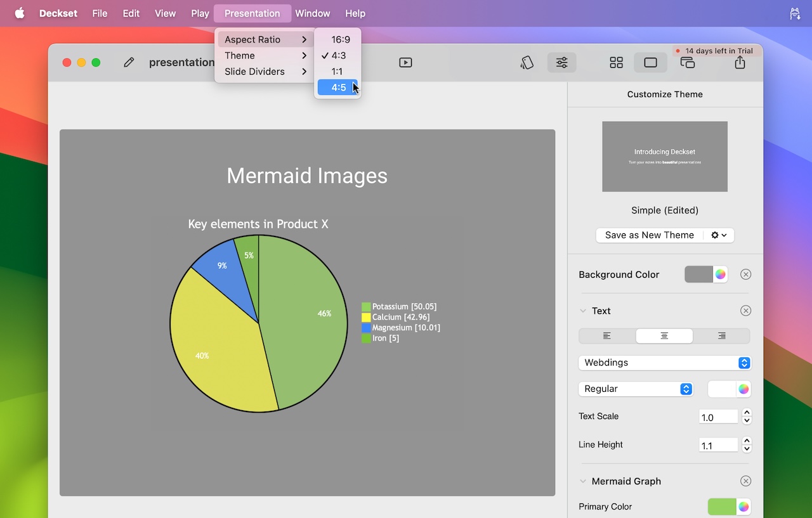
Task: Open the Regular font style dropdown
Action: pyautogui.click(x=635, y=389)
